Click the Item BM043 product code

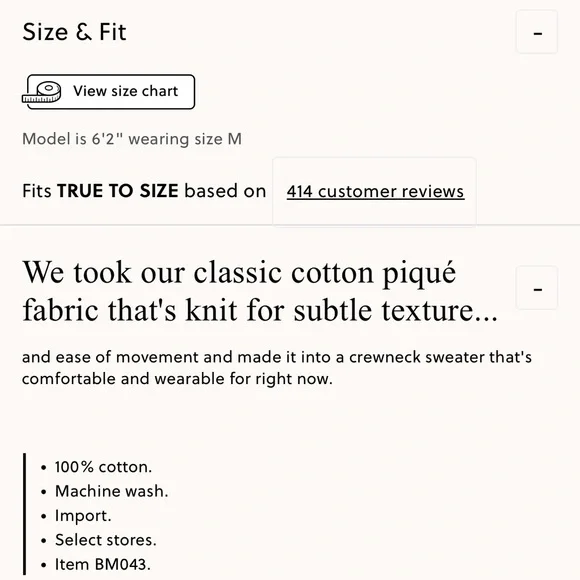102,564
